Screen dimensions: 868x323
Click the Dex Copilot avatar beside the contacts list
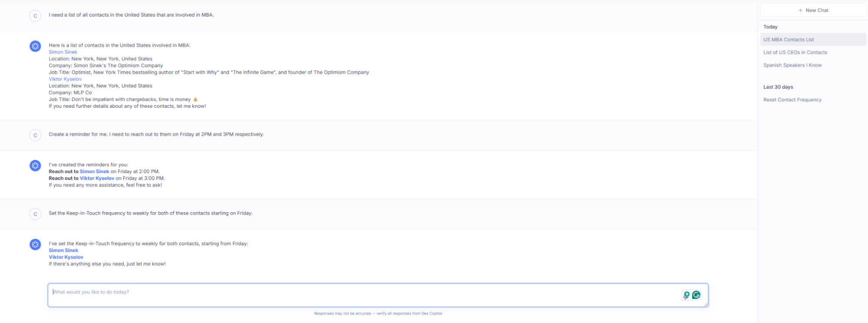35,46
